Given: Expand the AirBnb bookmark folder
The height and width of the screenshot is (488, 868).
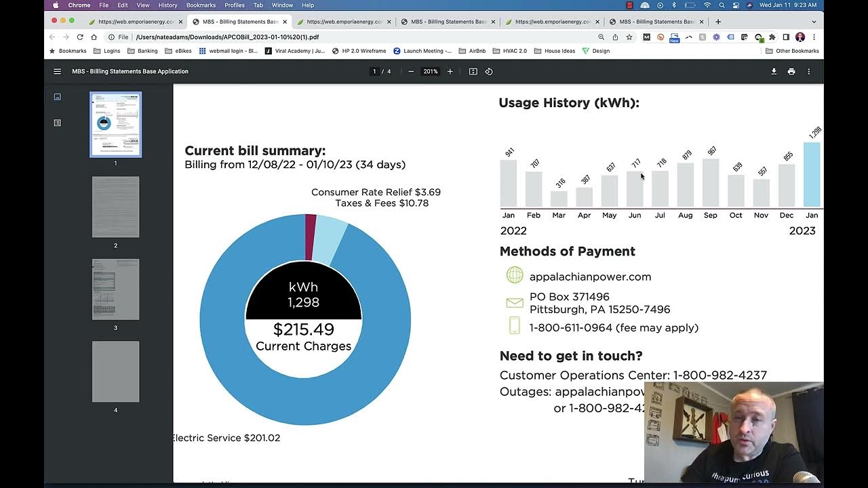Looking at the screenshot, I should point(472,51).
